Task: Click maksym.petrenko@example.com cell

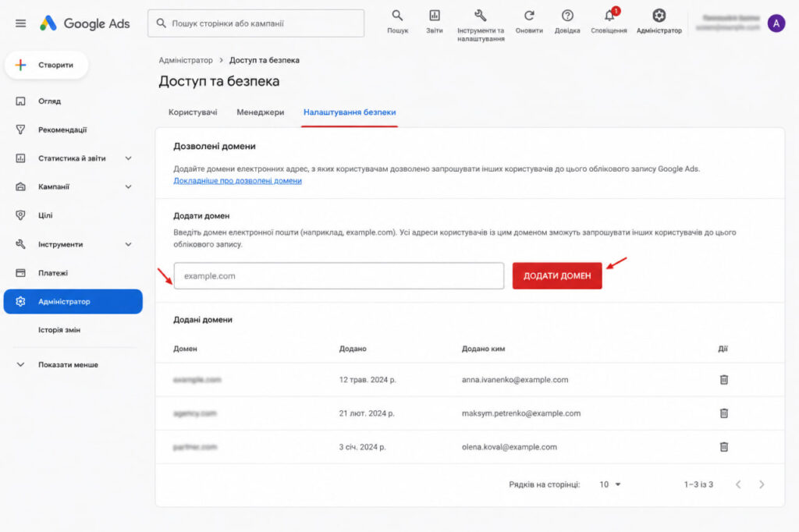Action: coord(520,413)
